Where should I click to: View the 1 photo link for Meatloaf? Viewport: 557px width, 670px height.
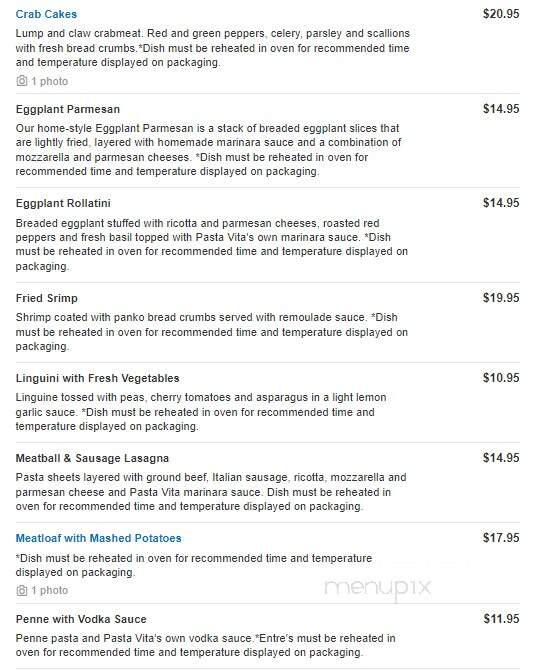pyautogui.click(x=50, y=591)
